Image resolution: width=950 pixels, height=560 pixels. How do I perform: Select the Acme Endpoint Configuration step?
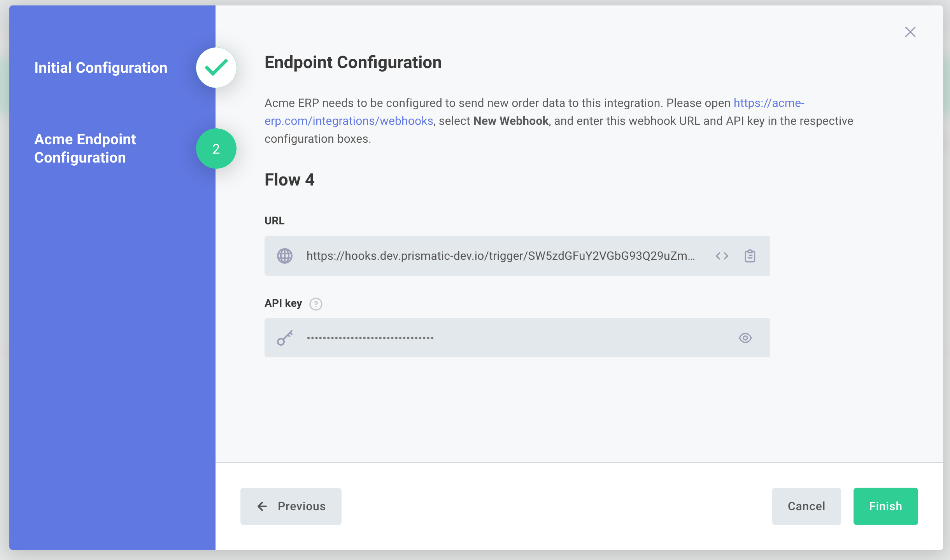pyautogui.click(x=85, y=148)
